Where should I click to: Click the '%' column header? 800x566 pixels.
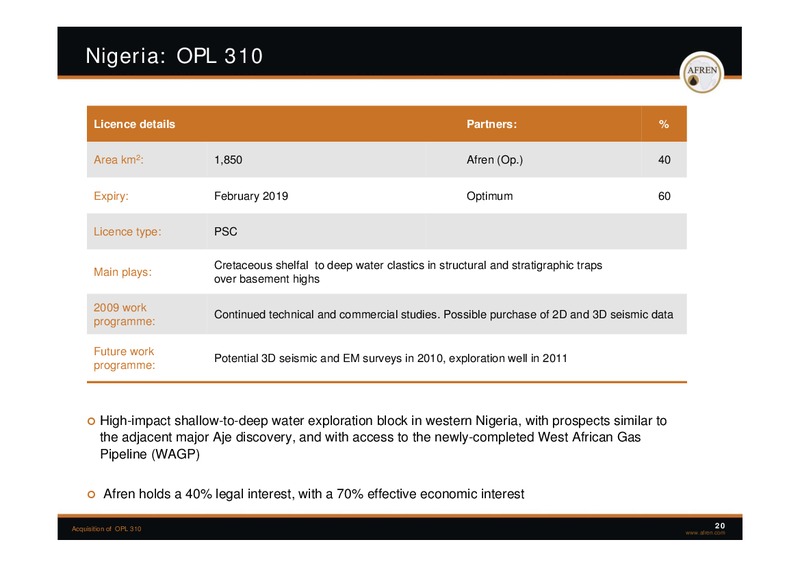(663, 124)
